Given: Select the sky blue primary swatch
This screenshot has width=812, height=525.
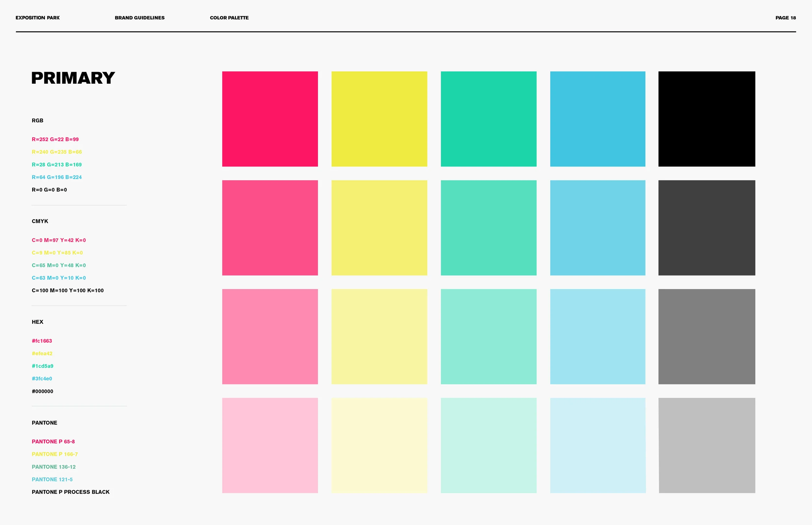Looking at the screenshot, I should [597, 119].
